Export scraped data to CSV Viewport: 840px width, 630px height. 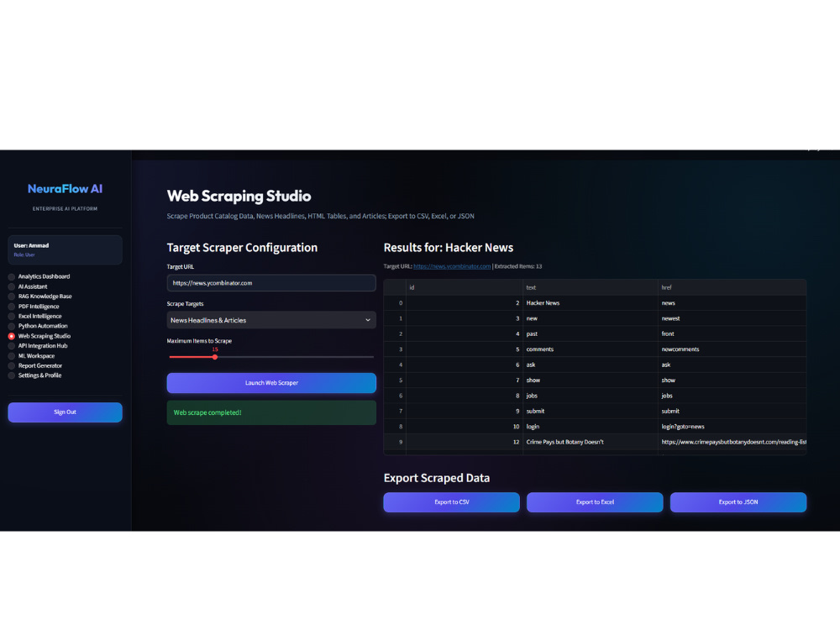coord(451,502)
